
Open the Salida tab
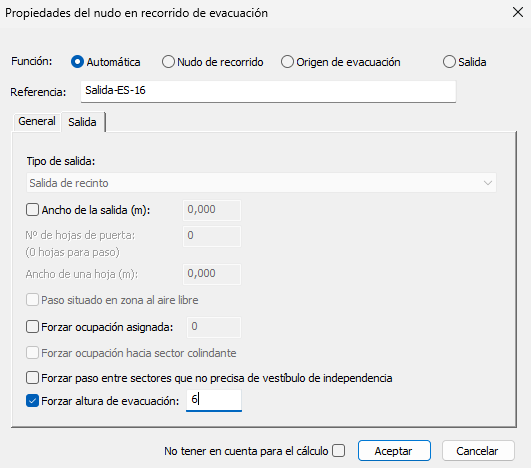[x=82, y=122]
